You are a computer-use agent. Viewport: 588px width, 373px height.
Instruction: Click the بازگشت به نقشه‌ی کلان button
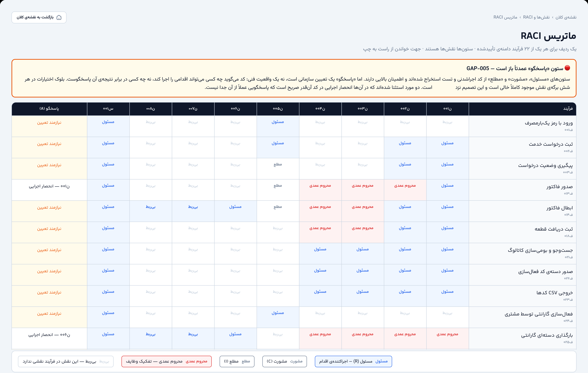point(39,17)
